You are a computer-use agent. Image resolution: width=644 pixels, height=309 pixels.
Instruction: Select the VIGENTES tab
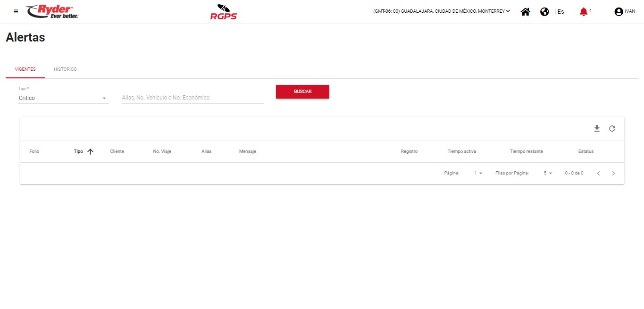coord(25,69)
